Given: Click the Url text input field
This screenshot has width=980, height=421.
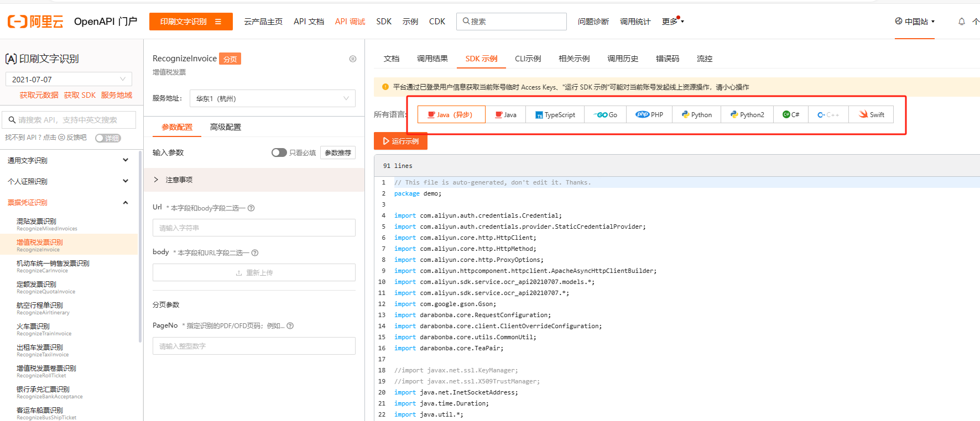Looking at the screenshot, I should [254, 228].
